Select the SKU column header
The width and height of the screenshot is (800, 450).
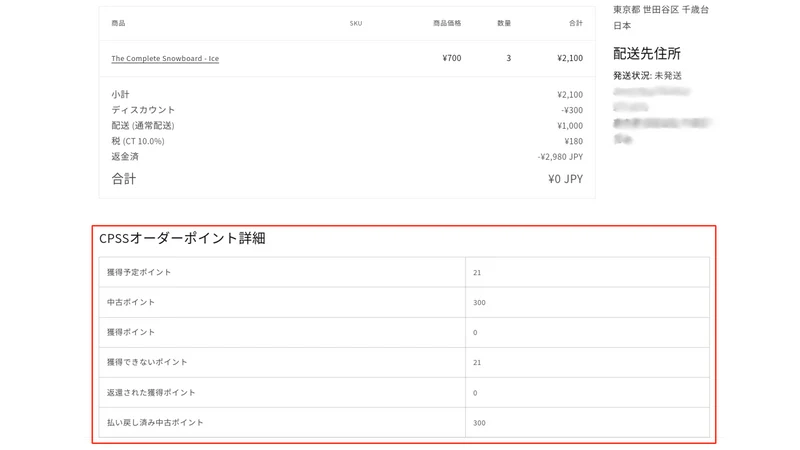pos(356,23)
